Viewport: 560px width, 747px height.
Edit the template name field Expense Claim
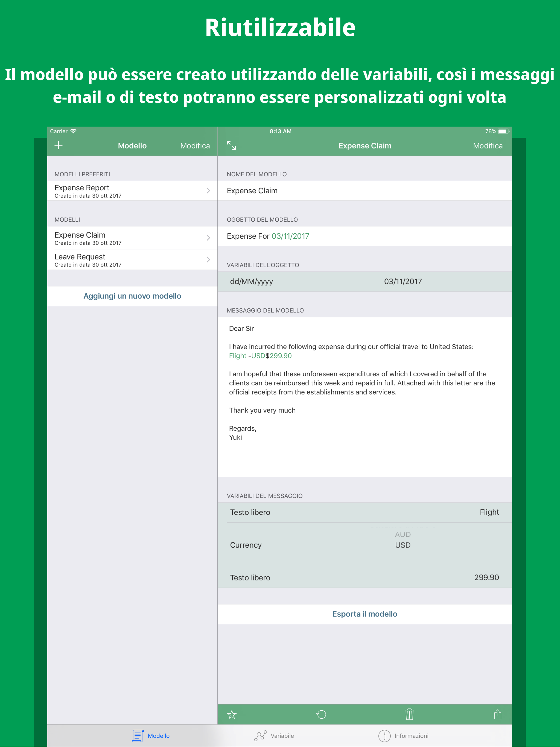(365, 191)
